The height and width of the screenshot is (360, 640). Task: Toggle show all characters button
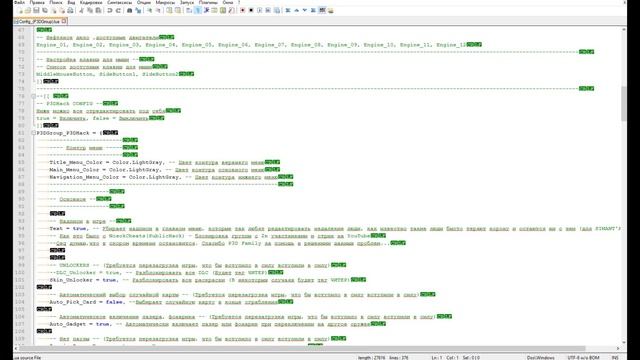click(198, 10)
